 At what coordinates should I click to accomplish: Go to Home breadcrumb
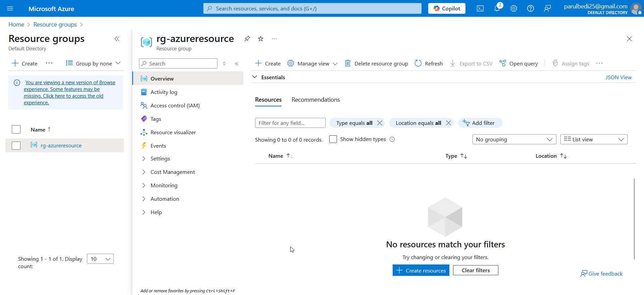click(x=16, y=24)
